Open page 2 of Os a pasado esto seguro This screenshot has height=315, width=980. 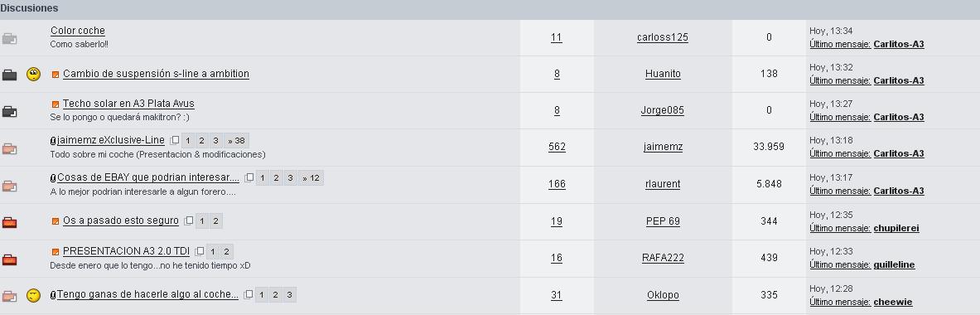click(x=215, y=220)
